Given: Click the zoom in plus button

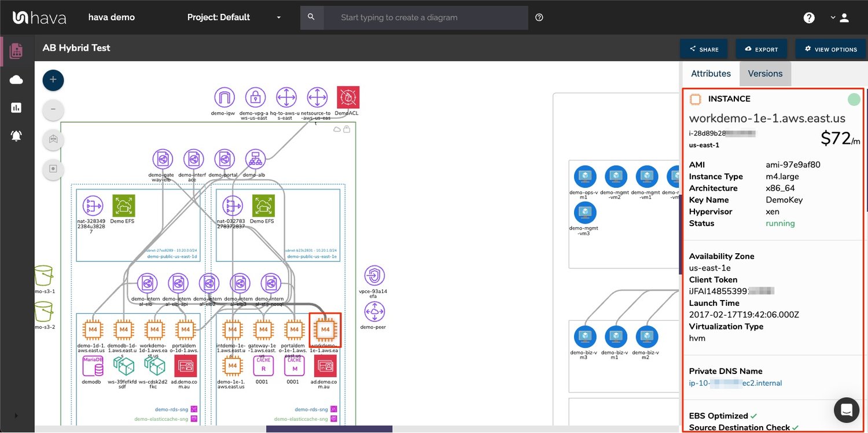Looking at the screenshot, I should [53, 80].
